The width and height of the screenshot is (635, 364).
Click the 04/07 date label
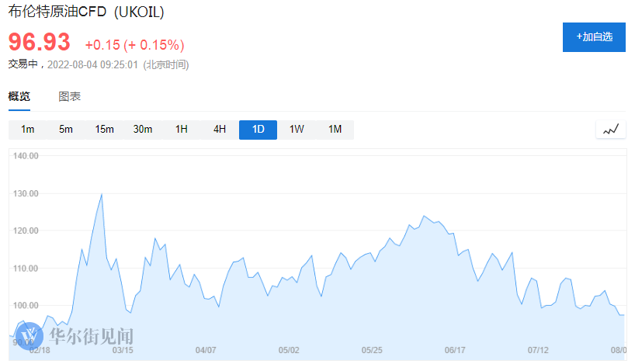tap(206, 350)
